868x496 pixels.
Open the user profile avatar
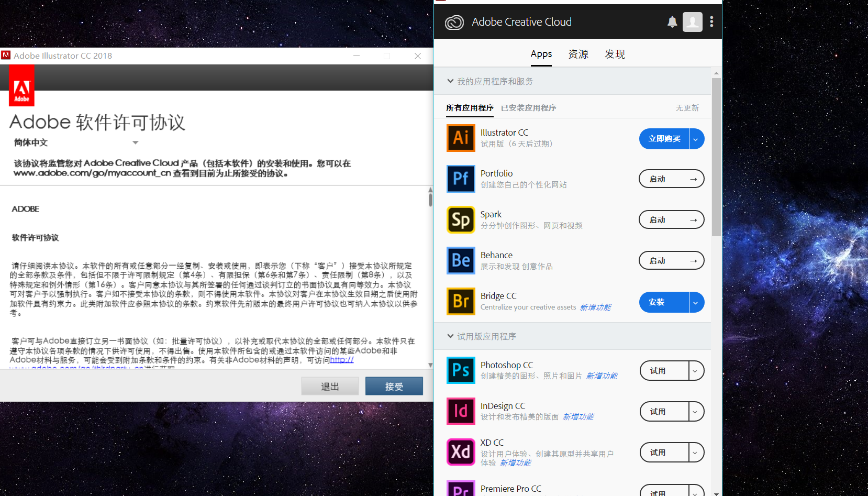[x=692, y=22]
